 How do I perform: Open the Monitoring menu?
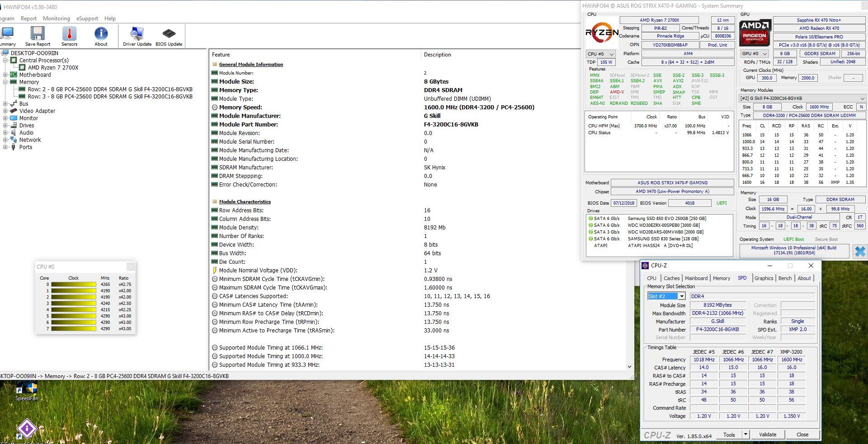pos(57,19)
